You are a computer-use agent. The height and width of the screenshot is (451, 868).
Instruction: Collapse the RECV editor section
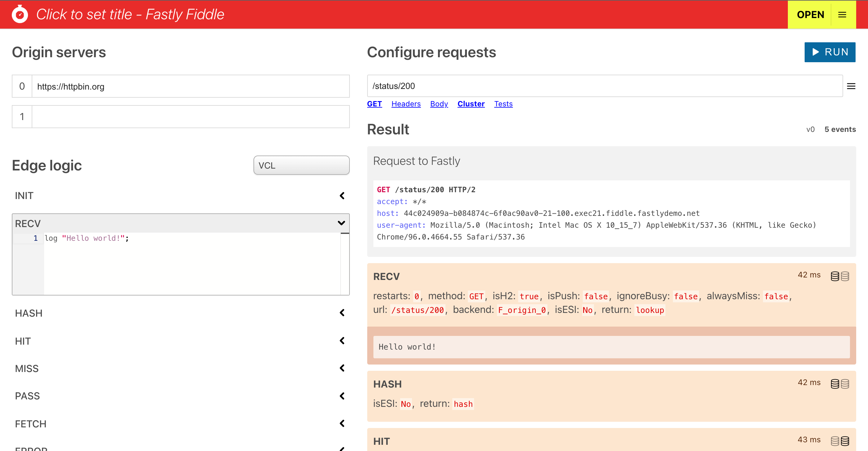(341, 223)
